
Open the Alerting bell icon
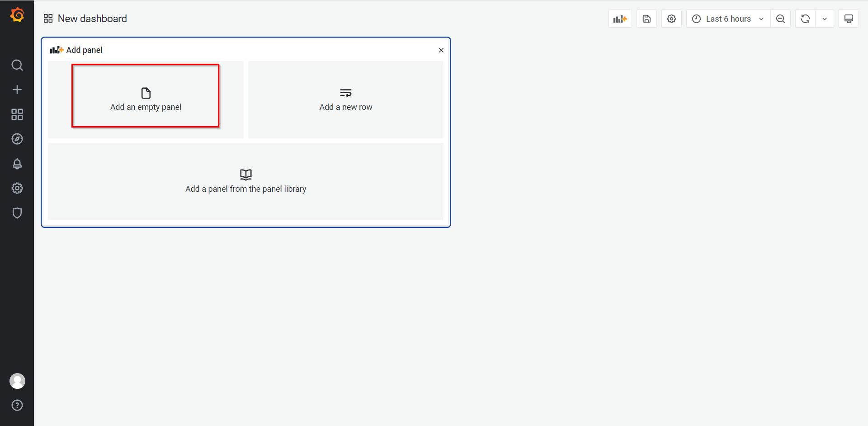[17, 164]
